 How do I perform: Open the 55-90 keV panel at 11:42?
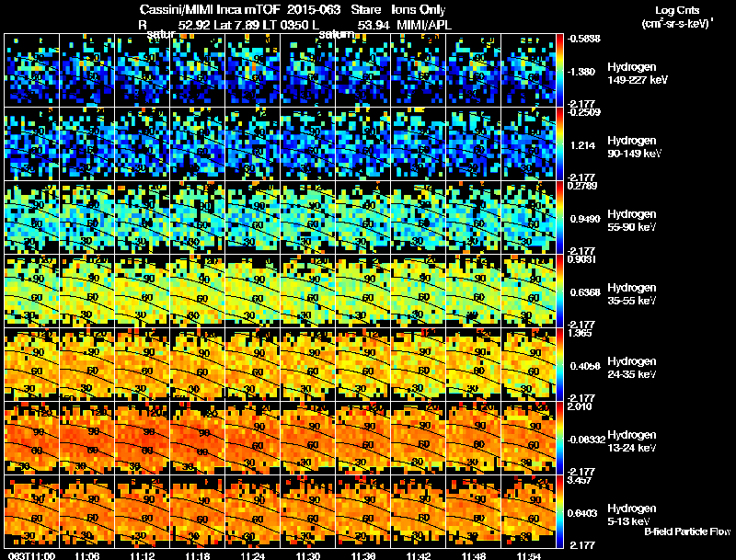click(x=419, y=218)
